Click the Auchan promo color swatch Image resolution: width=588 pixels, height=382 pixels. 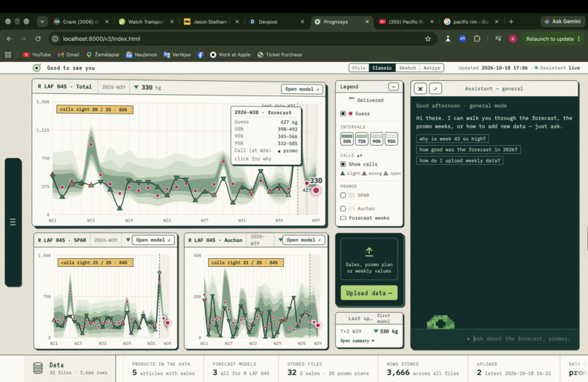pyautogui.click(x=352, y=208)
